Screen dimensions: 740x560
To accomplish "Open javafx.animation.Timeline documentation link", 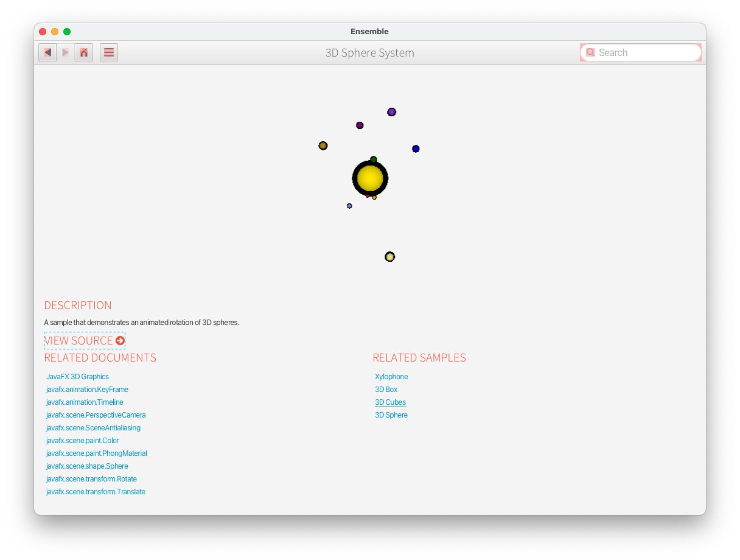I will pos(85,402).
